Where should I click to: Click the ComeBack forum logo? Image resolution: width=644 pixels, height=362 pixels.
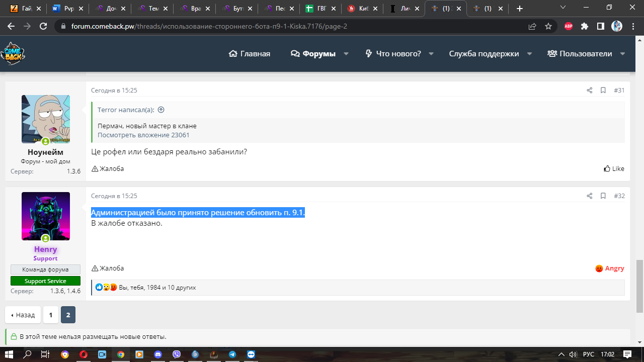pyautogui.click(x=13, y=54)
